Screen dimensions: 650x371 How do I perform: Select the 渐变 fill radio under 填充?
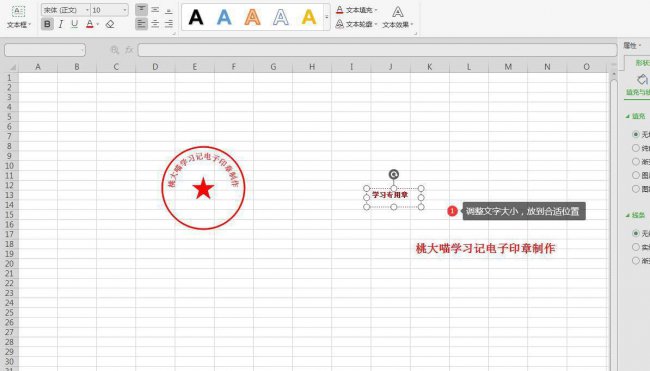635,161
